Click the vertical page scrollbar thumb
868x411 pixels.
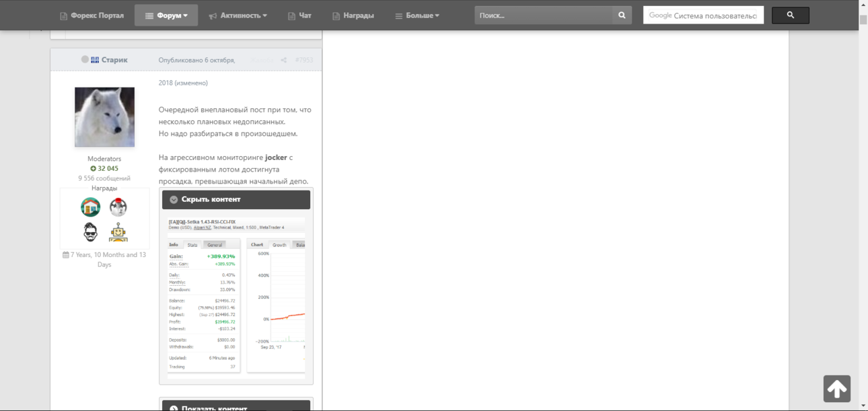pyautogui.click(x=863, y=20)
